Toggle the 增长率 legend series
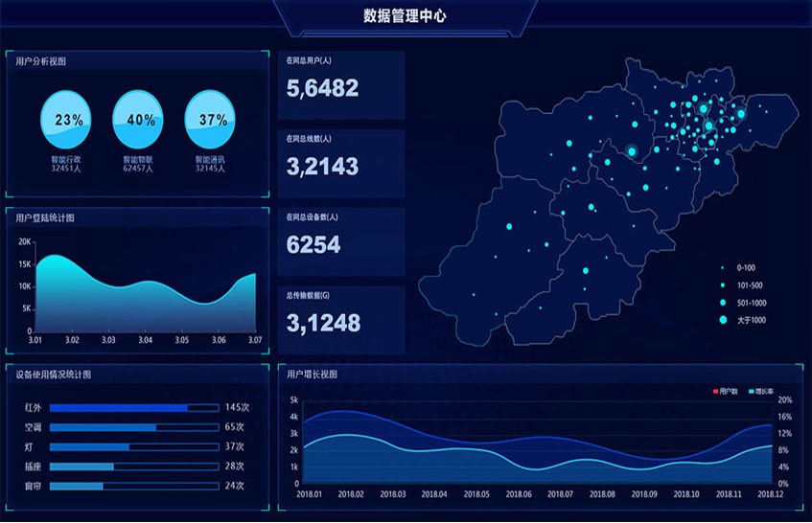Viewport: 812px width, 523px height. tap(762, 391)
